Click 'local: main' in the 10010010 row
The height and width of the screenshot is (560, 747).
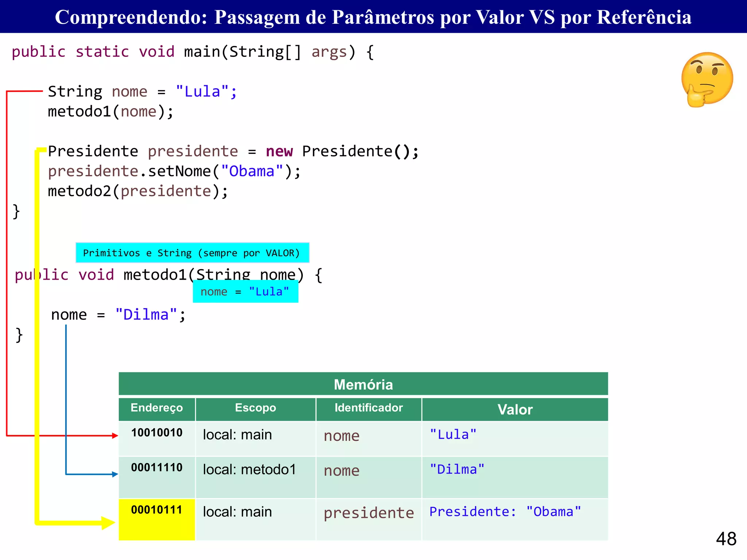pyautogui.click(x=255, y=439)
